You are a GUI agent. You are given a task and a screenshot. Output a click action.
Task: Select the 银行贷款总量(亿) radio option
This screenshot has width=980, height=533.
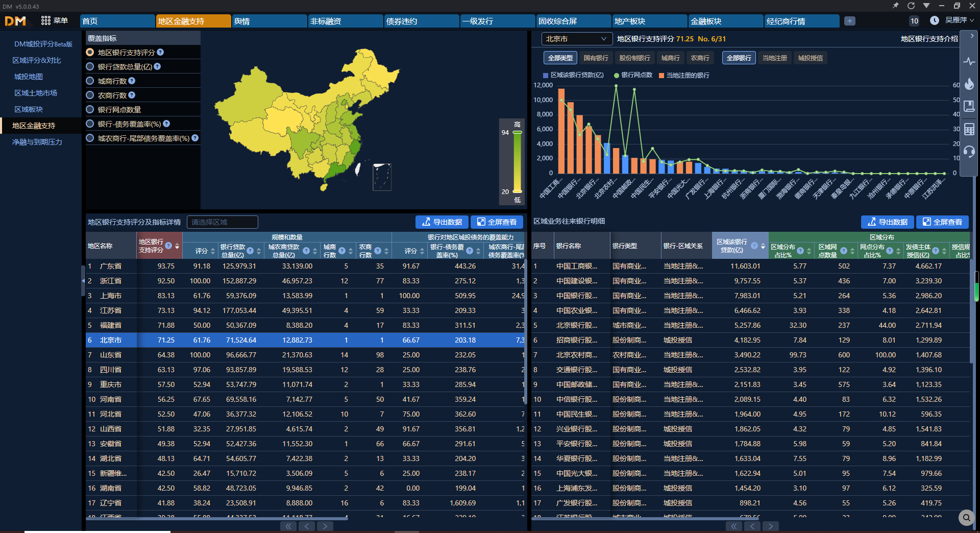(x=90, y=66)
